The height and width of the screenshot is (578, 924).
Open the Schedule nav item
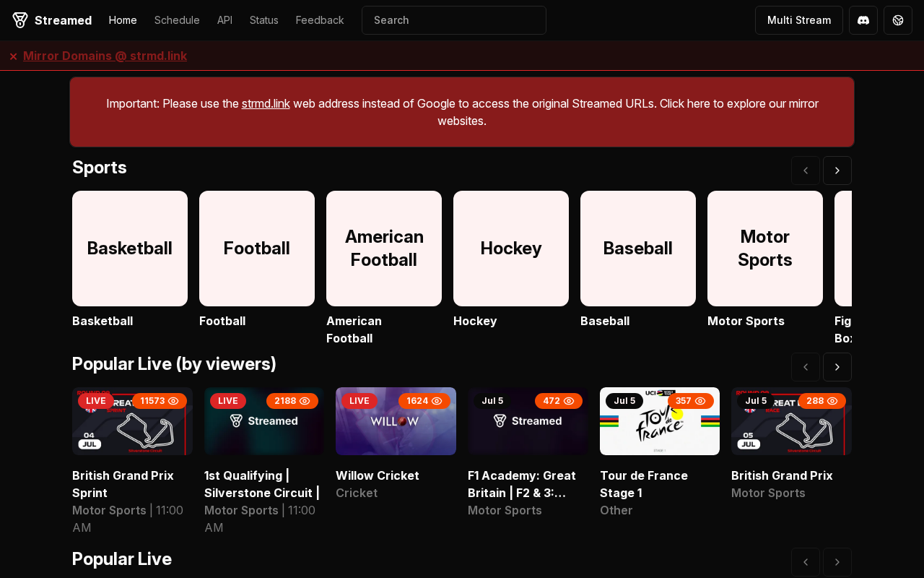pos(177,20)
